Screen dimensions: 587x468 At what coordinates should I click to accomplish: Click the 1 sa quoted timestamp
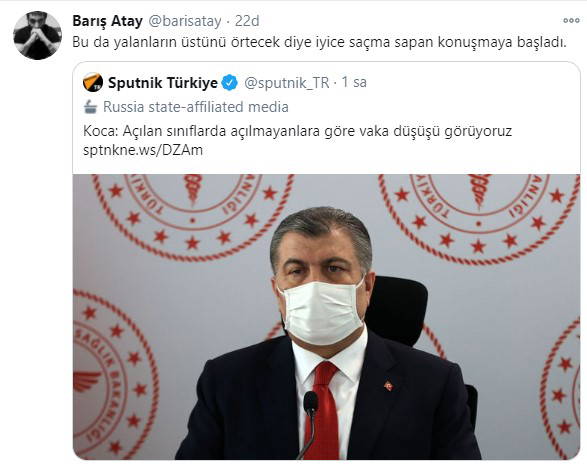[354, 82]
